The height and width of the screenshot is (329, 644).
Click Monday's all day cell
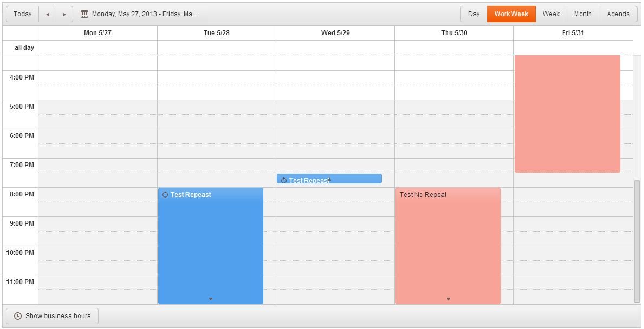pos(97,48)
